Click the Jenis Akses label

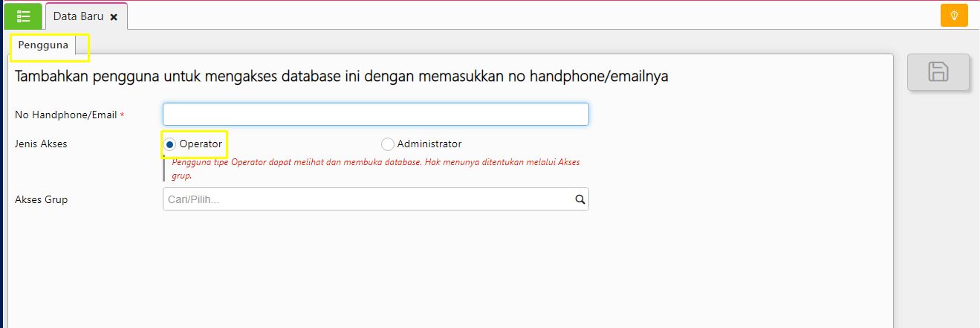(x=41, y=144)
